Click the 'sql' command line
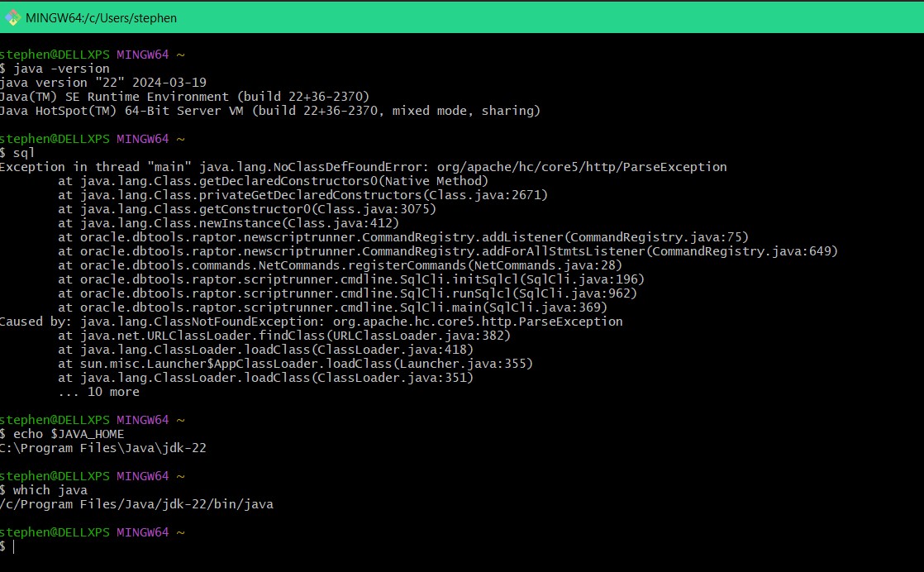Viewport: 924px width, 572px height. 17,153
